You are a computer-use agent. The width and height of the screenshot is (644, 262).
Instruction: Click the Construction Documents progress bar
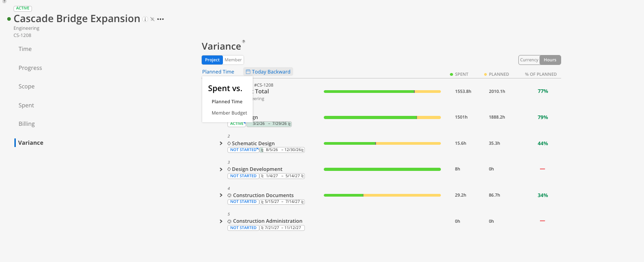tap(382, 195)
